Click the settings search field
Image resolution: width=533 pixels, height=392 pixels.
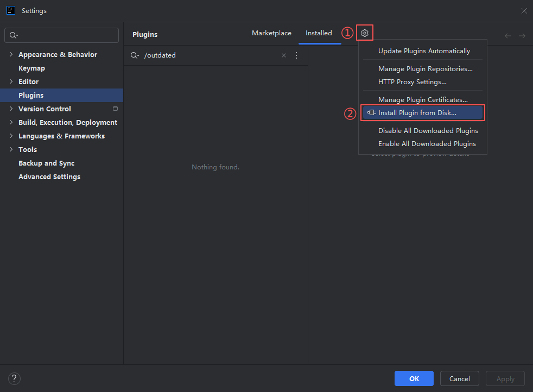[66, 35]
